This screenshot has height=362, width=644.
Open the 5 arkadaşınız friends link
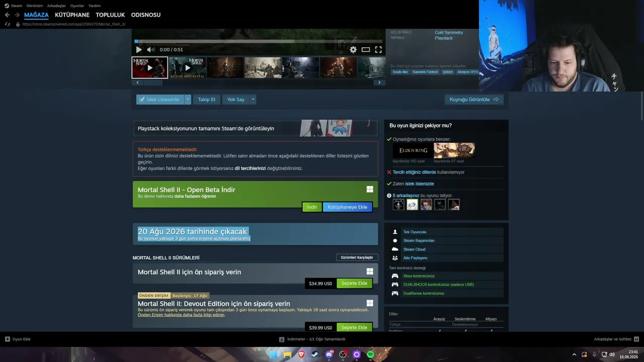(x=406, y=196)
